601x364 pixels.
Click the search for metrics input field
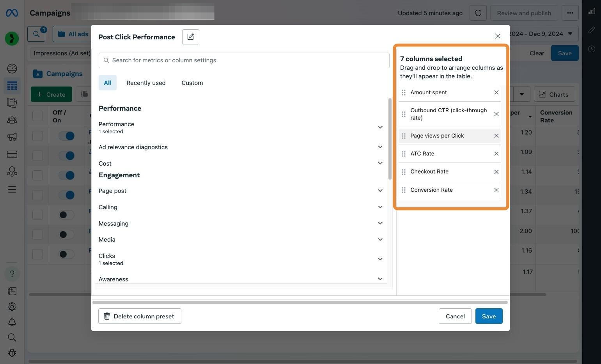(244, 60)
